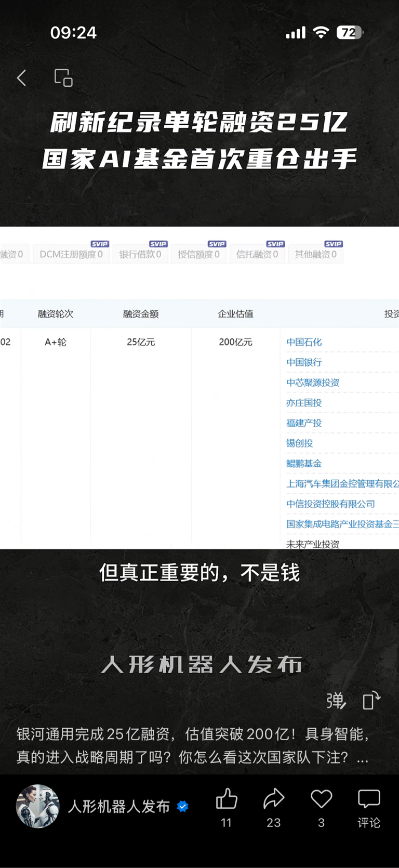Open the 国家集成电路产业投资基金 link
Viewport: 399px width, 868px height.
point(342,524)
